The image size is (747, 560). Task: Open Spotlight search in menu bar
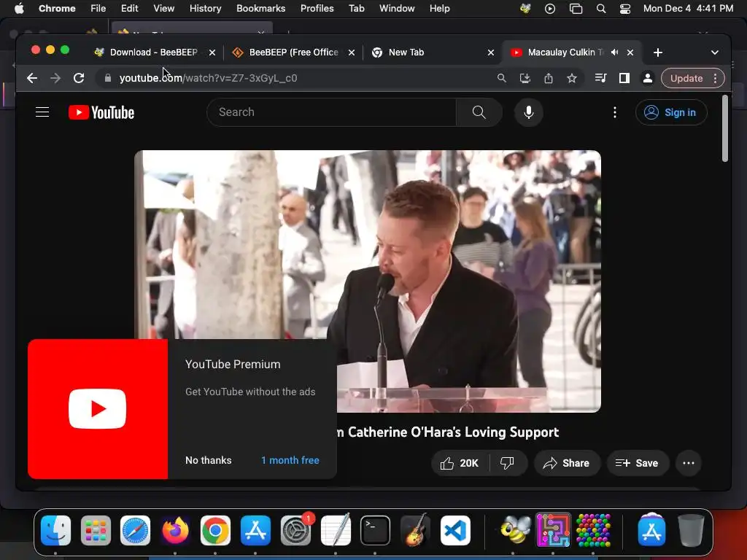click(x=601, y=9)
